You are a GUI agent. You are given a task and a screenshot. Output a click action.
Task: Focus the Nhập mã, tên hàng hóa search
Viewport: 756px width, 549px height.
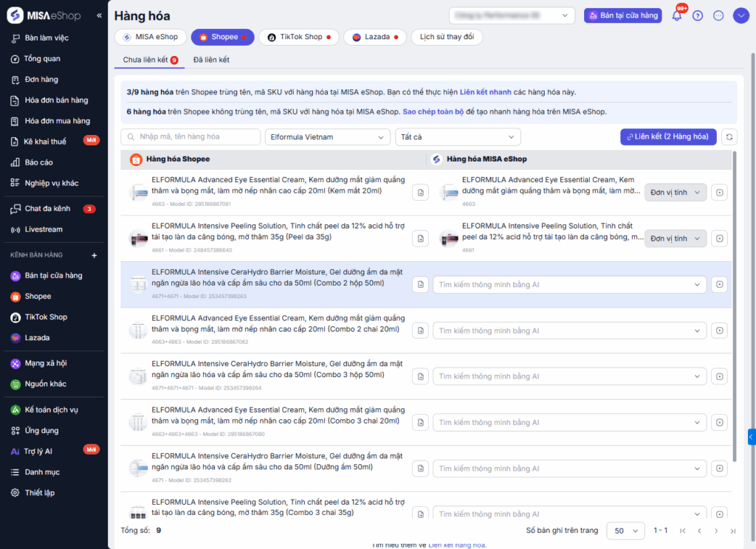tap(190, 137)
